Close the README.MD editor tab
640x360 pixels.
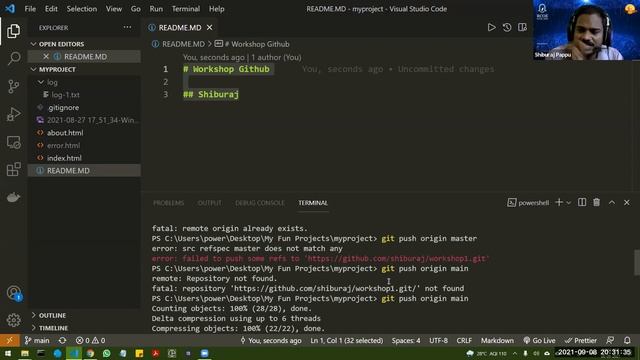pyautogui.click(x=209, y=27)
